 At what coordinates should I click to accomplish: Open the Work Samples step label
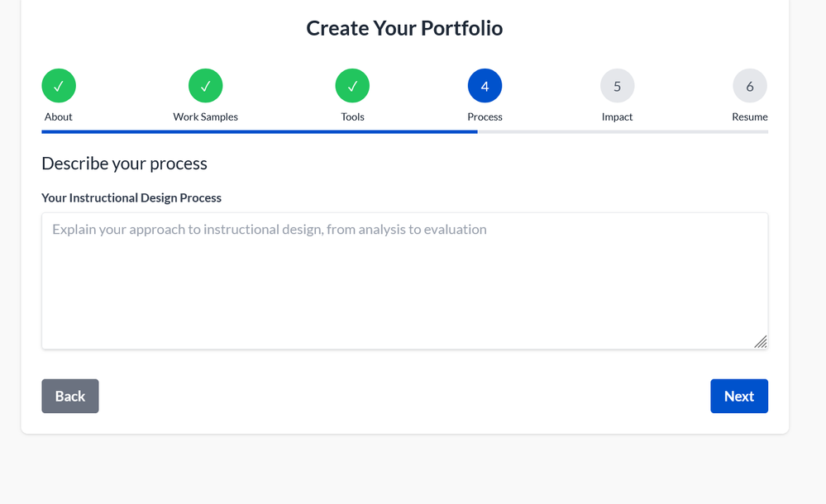point(206,116)
